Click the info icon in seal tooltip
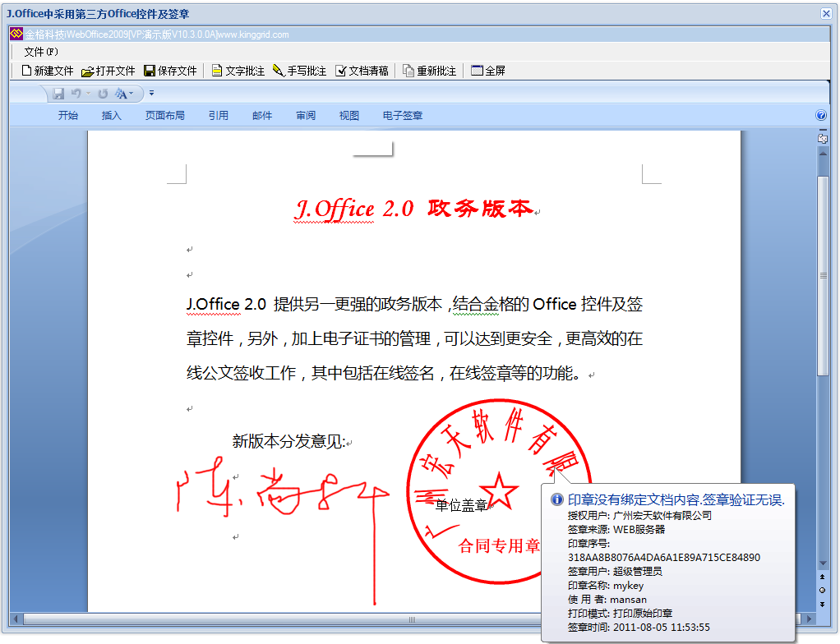The height and width of the screenshot is (644, 840). 557,499
